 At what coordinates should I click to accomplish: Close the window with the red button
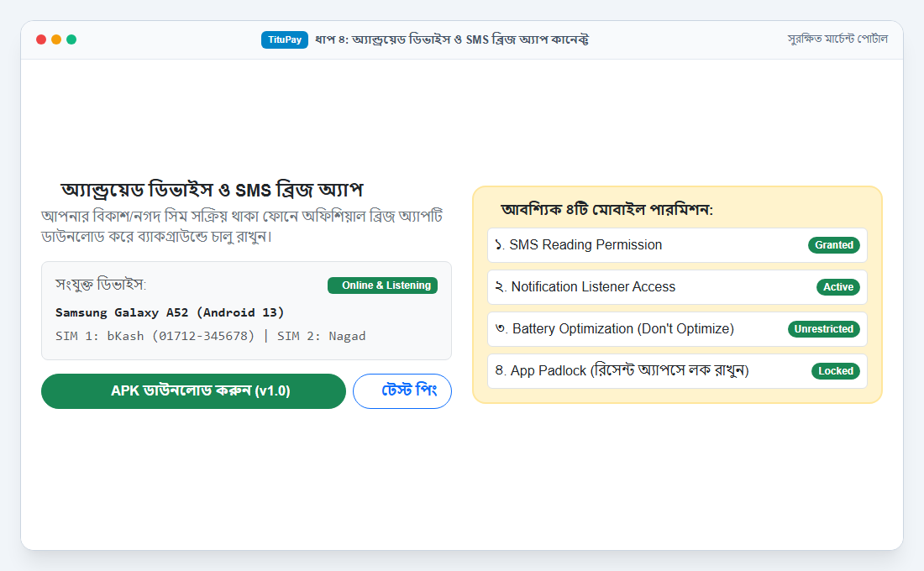[x=41, y=39]
